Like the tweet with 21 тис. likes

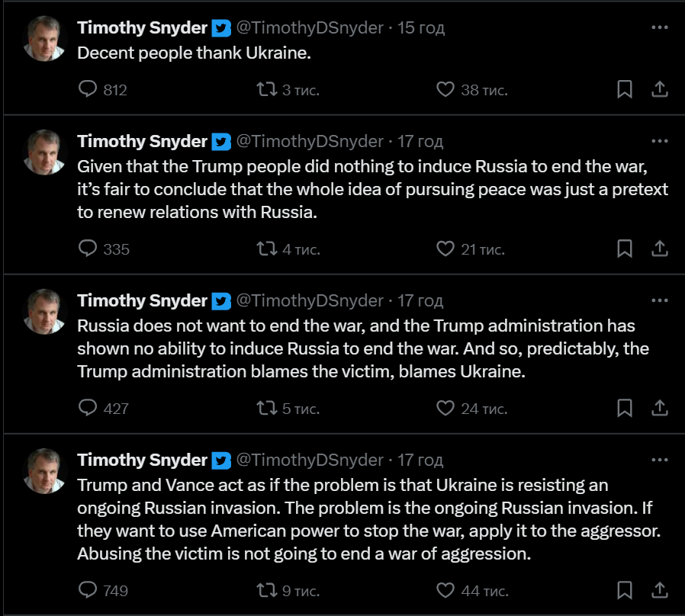[x=445, y=249]
